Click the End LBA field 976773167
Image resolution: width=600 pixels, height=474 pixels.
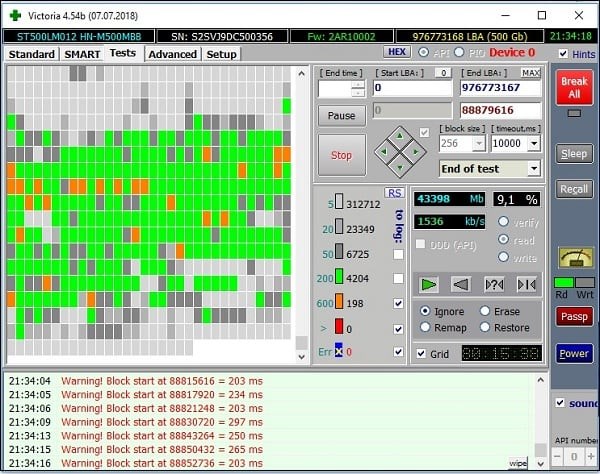(x=501, y=88)
